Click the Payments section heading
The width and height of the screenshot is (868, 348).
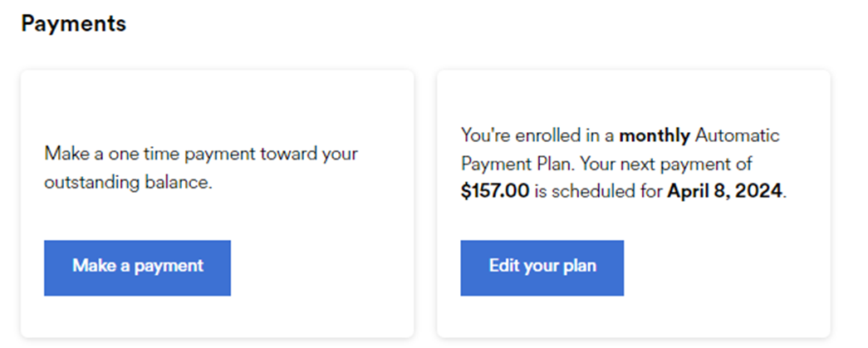(74, 24)
